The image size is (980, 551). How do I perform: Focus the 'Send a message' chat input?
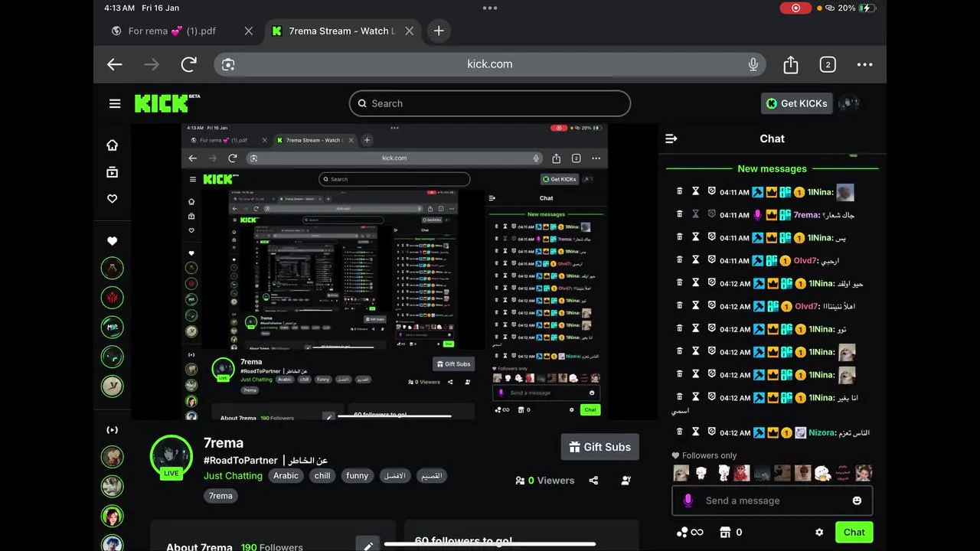click(772, 500)
